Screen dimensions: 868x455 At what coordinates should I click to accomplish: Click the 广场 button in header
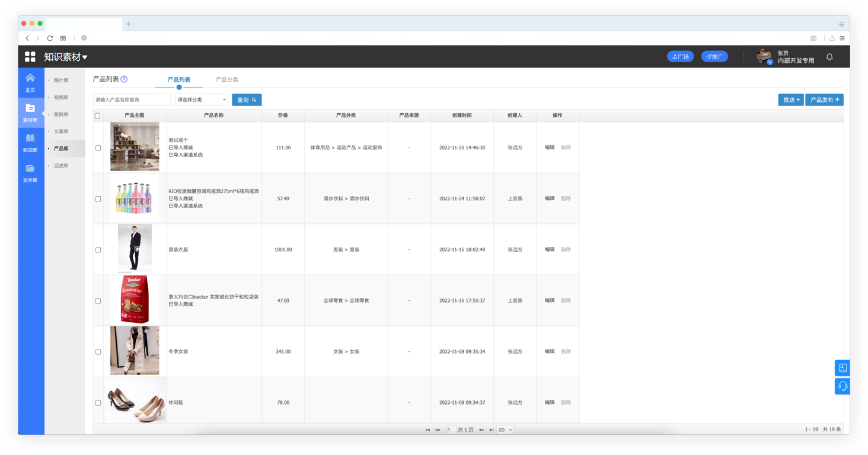pos(681,57)
